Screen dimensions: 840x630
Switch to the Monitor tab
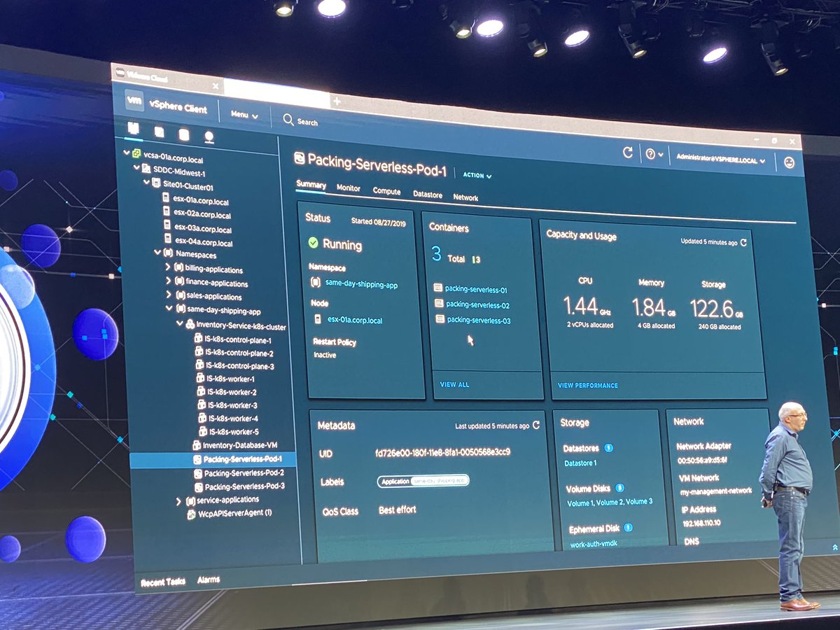[x=349, y=188]
